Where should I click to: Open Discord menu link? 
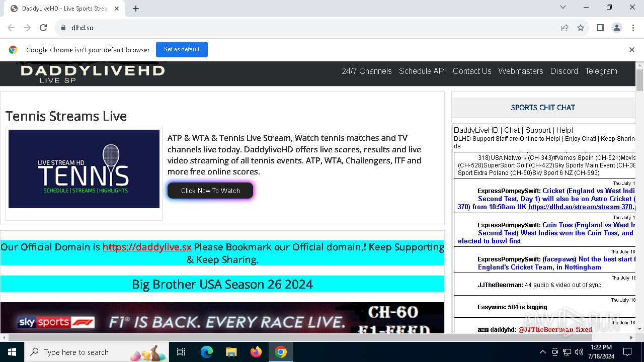pos(564,71)
